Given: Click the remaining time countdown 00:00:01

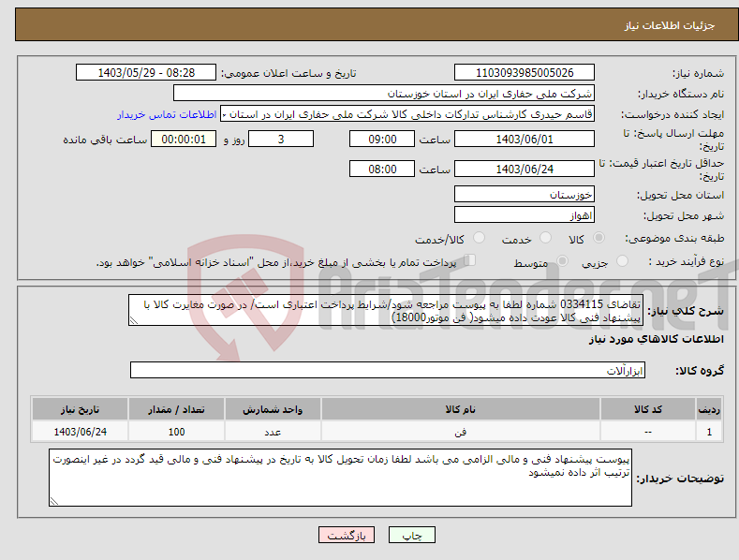Looking at the screenshot, I should pyautogui.click(x=184, y=139).
